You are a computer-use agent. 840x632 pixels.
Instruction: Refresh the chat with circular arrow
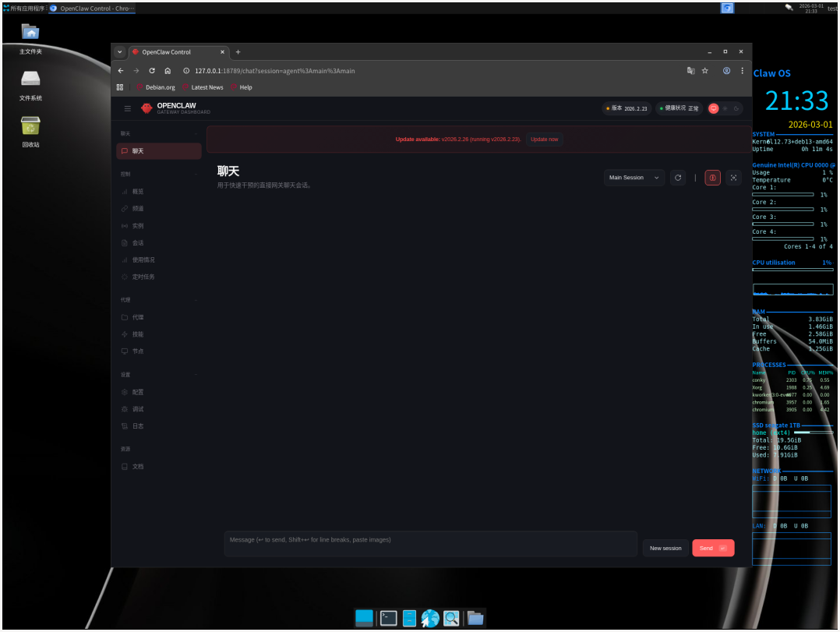[678, 178]
